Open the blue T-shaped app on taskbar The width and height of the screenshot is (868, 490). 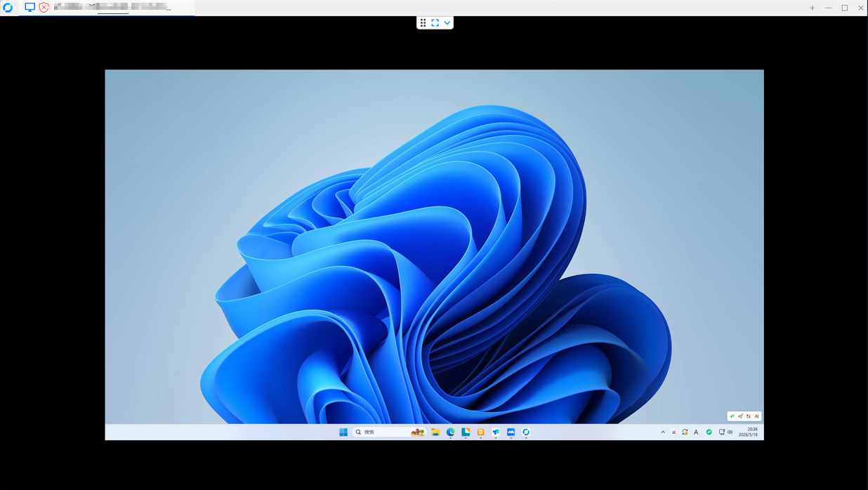(496, 432)
